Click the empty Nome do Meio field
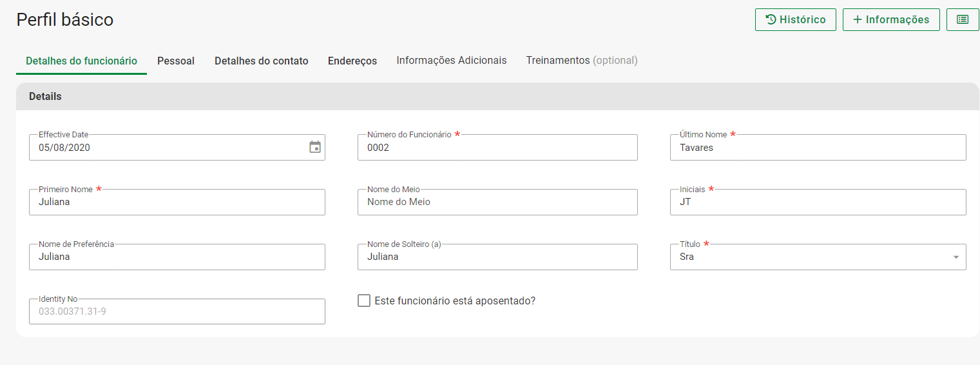This screenshot has width=980, height=365. (x=497, y=202)
